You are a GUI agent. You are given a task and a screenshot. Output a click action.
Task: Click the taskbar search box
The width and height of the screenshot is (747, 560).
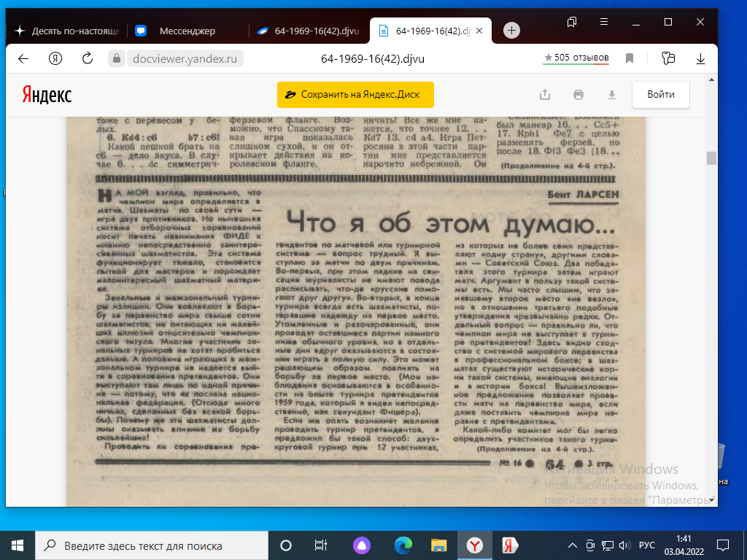click(x=152, y=545)
